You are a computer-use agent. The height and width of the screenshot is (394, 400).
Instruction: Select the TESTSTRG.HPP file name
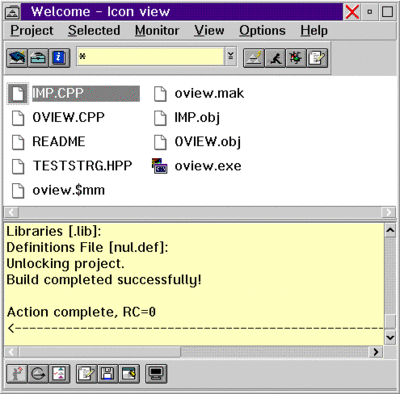tap(82, 166)
